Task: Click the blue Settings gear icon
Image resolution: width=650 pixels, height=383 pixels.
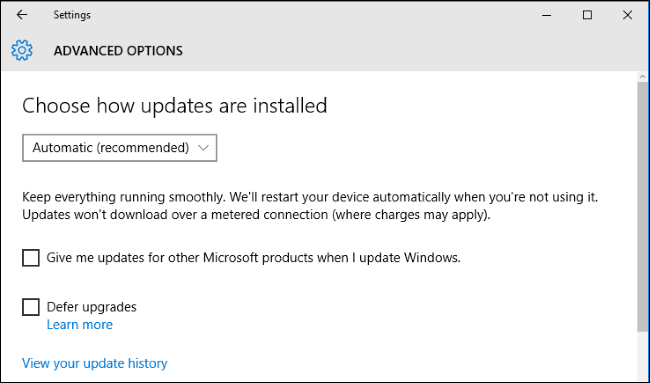Action: 22,51
